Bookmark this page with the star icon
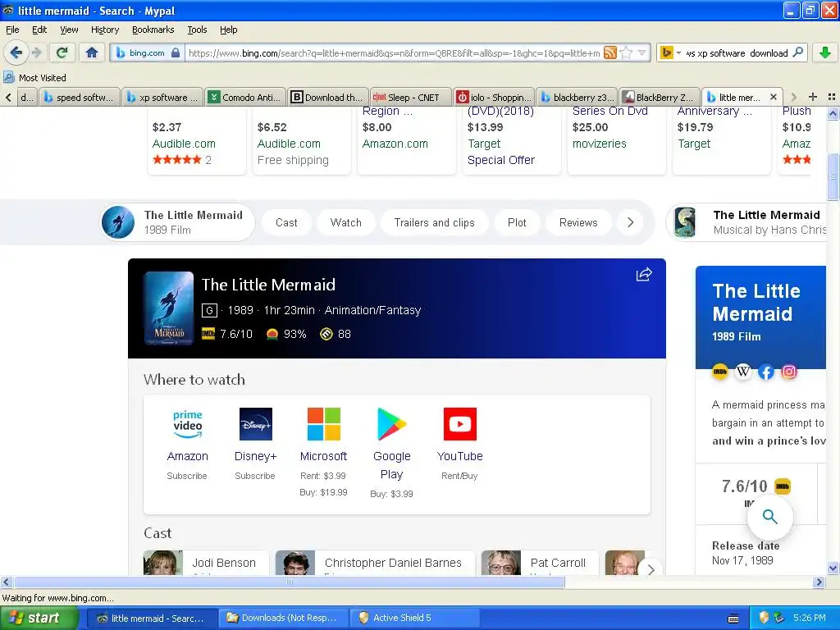Viewport: 840px width, 630px height. point(625,52)
